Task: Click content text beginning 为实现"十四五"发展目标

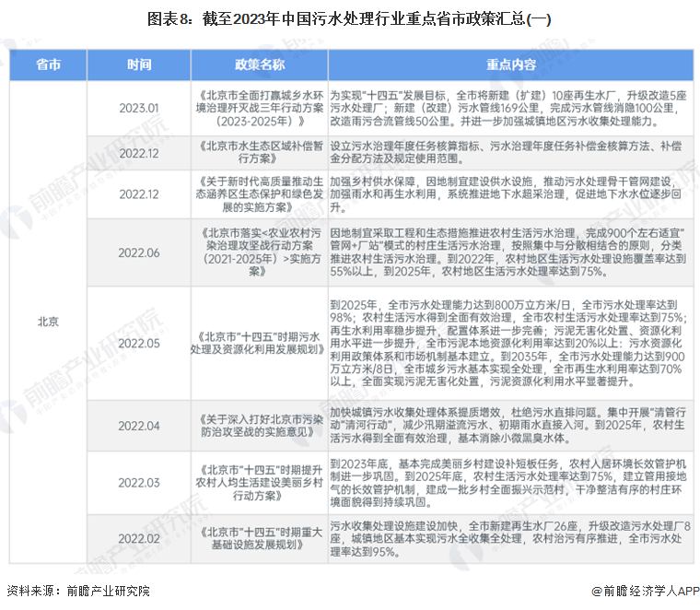Action: 511,109
